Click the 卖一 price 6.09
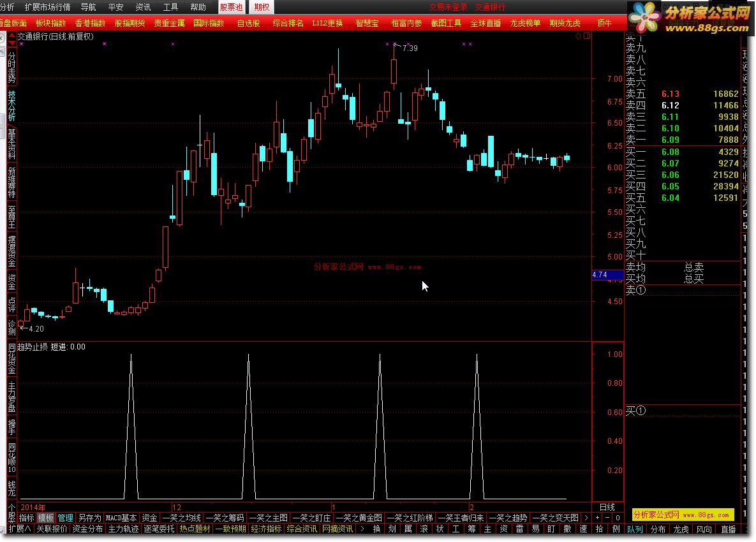 [670, 140]
